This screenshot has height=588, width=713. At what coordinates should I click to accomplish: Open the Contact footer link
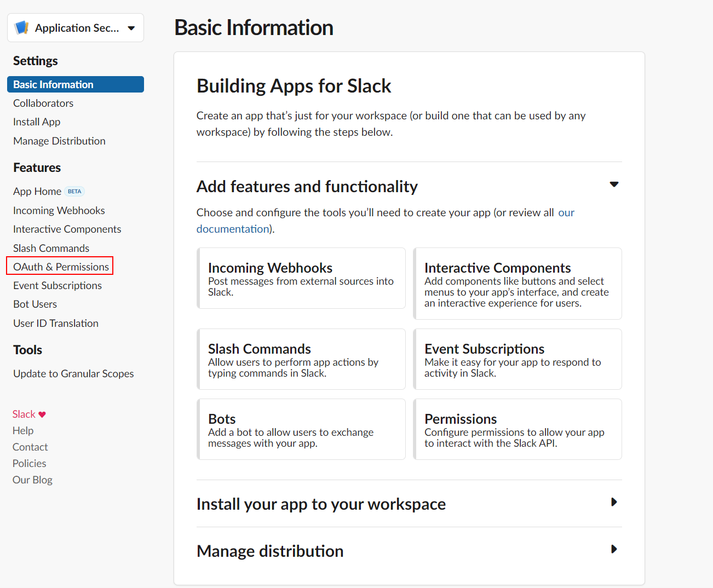[30, 447]
